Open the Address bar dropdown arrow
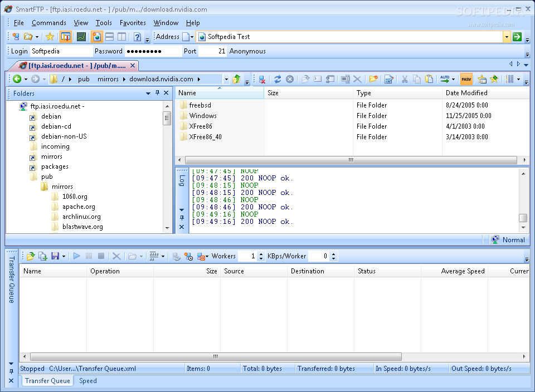535x392 pixels. pos(507,37)
